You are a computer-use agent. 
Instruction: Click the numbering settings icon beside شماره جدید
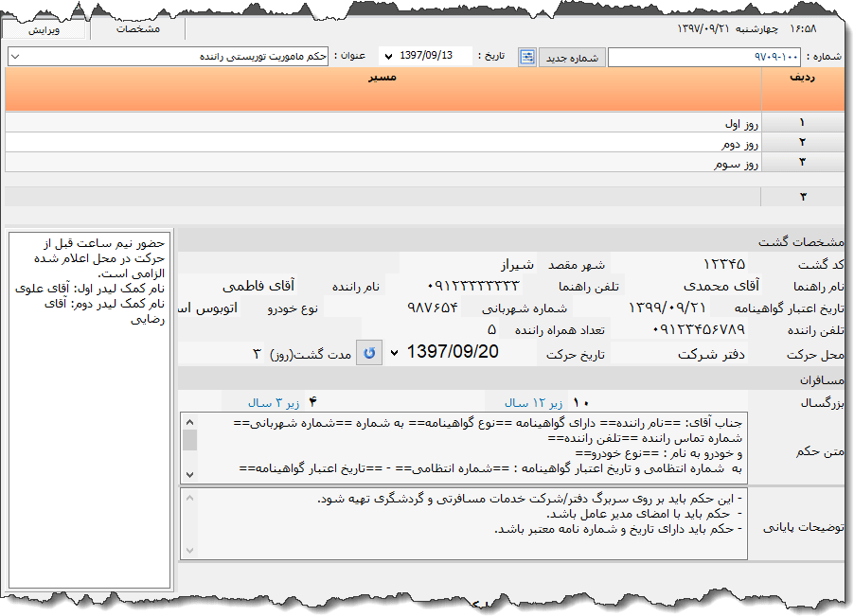pos(527,57)
